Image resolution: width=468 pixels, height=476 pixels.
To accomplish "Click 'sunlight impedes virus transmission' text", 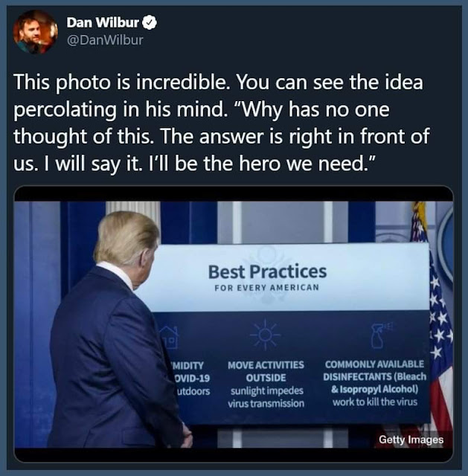I will [x=266, y=397].
